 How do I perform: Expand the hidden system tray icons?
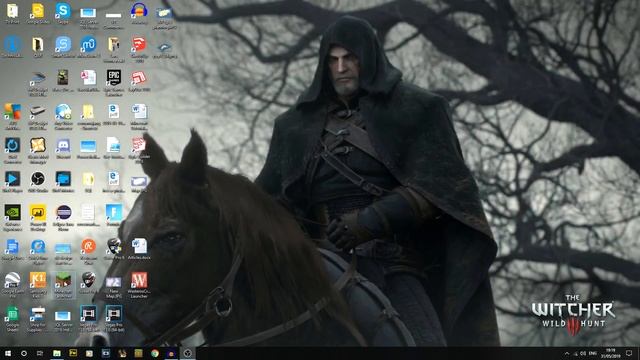567,353
